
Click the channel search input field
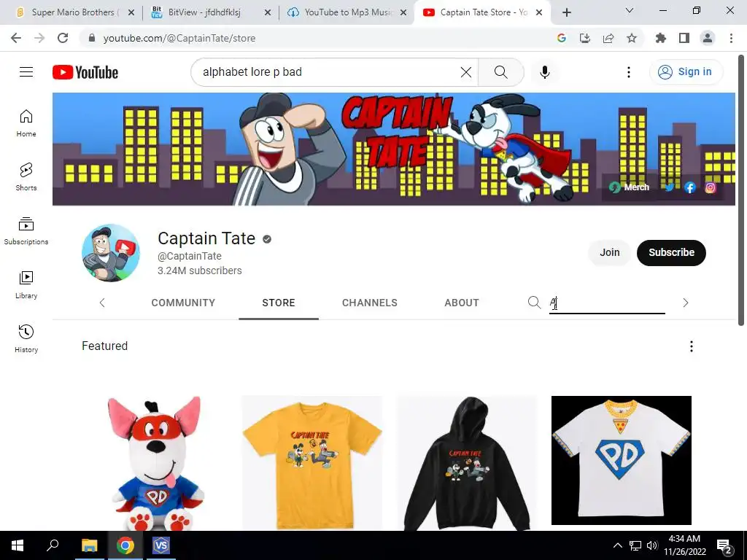click(607, 303)
